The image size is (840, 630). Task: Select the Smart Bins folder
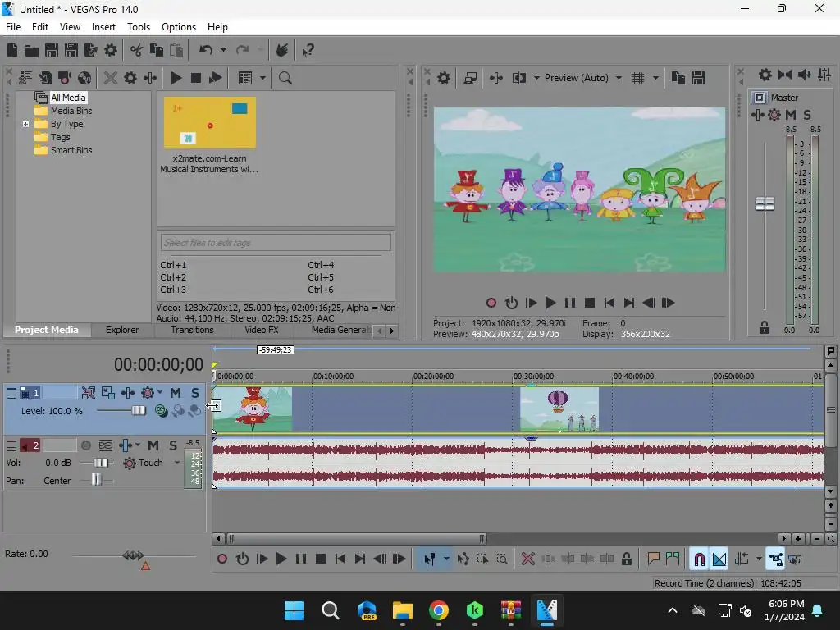71,151
